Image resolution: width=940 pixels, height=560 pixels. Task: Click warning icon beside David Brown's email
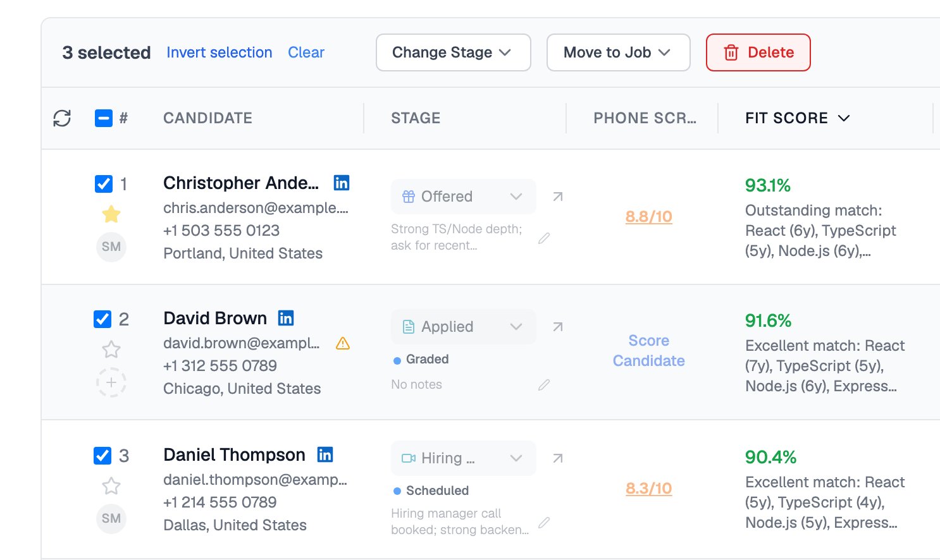pos(343,343)
